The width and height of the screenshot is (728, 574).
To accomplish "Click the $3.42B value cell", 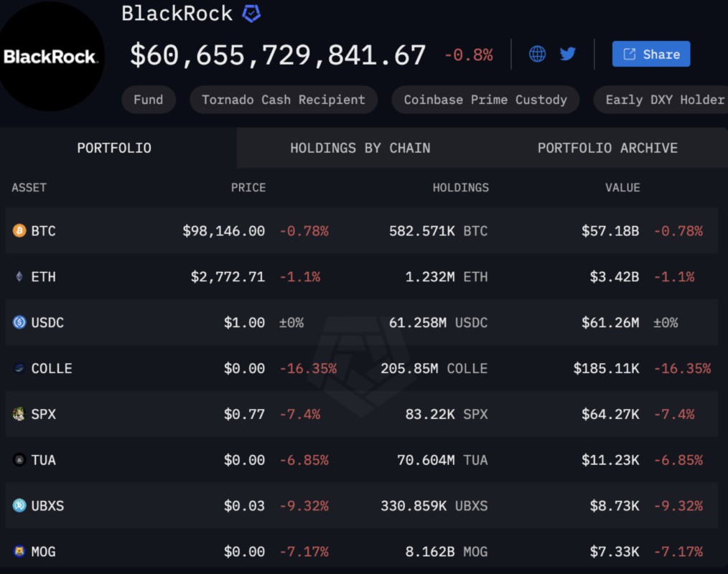I will pos(615,276).
